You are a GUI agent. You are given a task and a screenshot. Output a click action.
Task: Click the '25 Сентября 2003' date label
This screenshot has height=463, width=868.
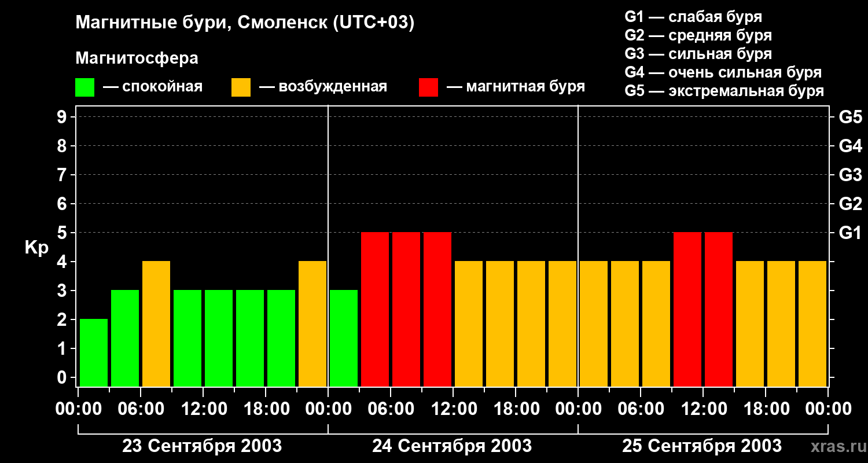tap(702, 446)
